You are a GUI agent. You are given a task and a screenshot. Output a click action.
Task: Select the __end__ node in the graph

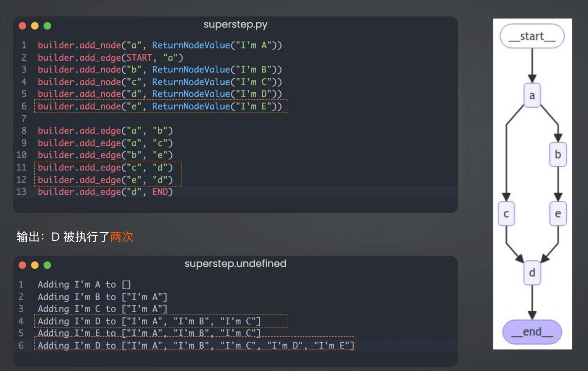point(532,332)
